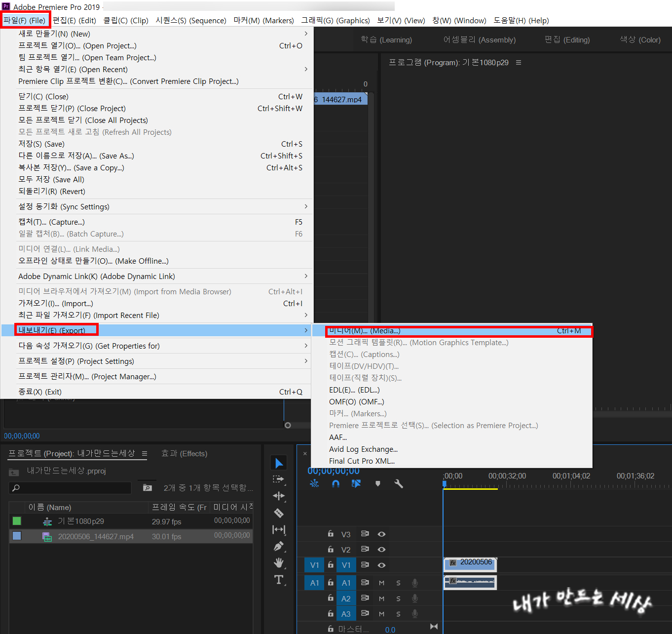Screen dimensions: 672x634
Task: Open the Markers (마커) menu
Action: pyautogui.click(x=263, y=20)
